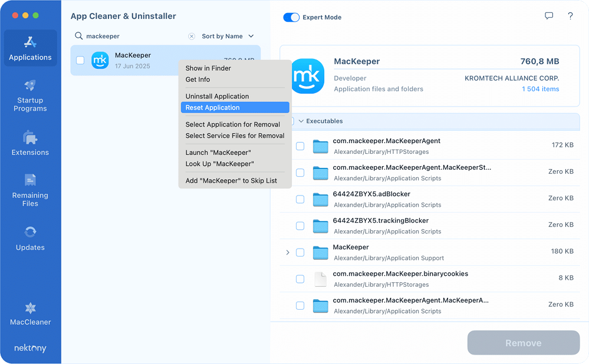Screen dimensions: 589x364
Task: Click file icon of com.mackeeper.MacKeeper.binarycookies
Action: [320, 279]
